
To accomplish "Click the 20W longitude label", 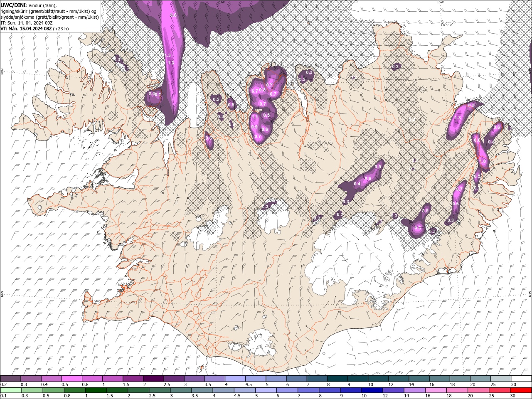I will (221, 2).
